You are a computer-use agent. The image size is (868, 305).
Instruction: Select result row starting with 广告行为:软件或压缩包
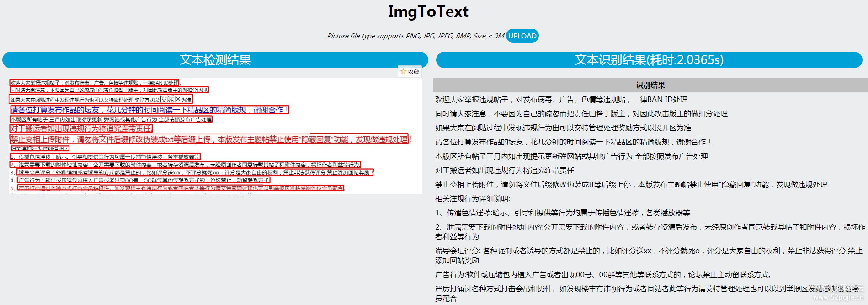click(x=602, y=275)
